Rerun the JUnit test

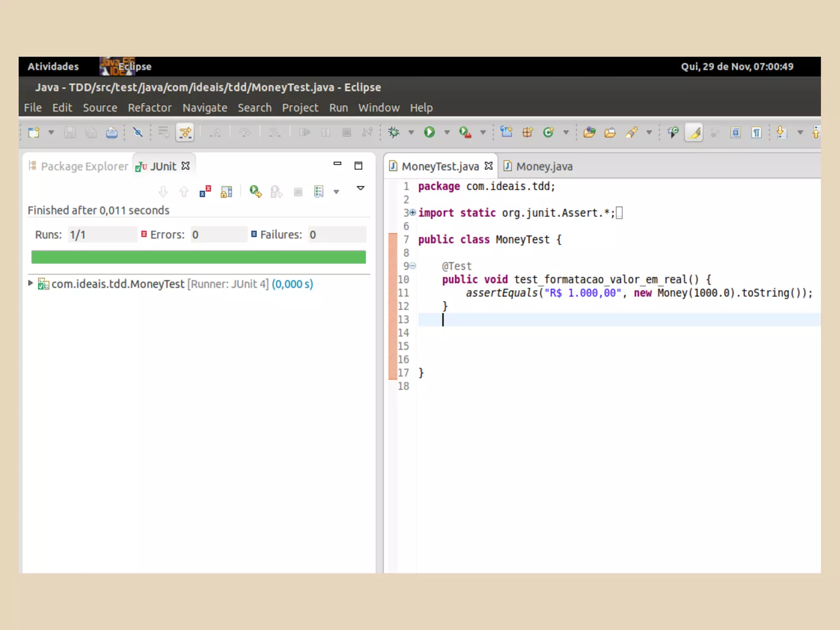click(255, 191)
